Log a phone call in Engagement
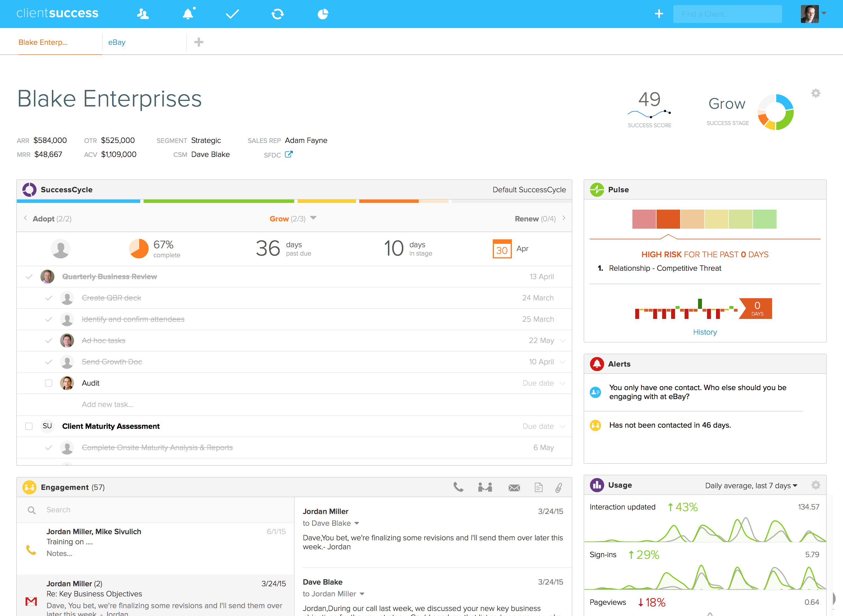 coord(458,487)
